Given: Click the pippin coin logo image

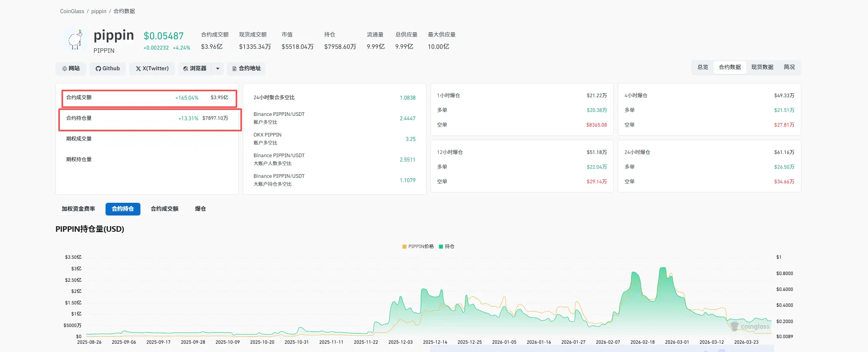Looking at the screenshot, I should pos(75,40).
